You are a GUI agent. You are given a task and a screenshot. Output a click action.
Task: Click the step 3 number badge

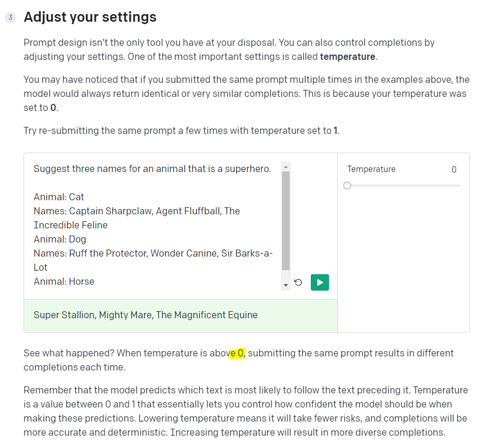click(x=11, y=18)
